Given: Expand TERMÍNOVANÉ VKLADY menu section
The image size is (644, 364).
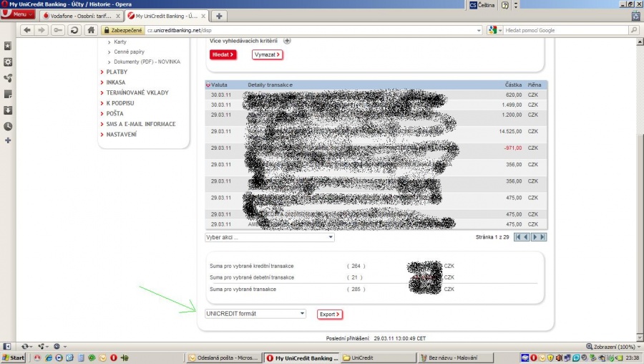Looking at the screenshot, I should [x=137, y=93].
